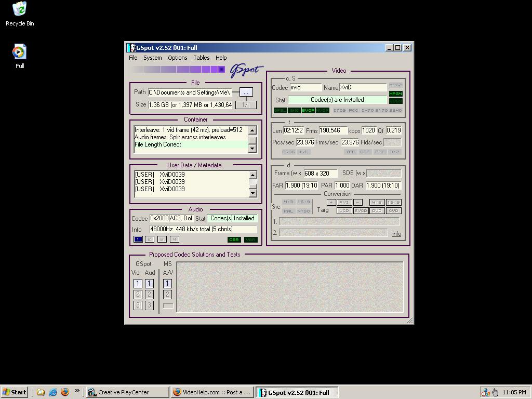Select the DVD target button
The width and height of the screenshot is (532, 399).
[377, 211]
